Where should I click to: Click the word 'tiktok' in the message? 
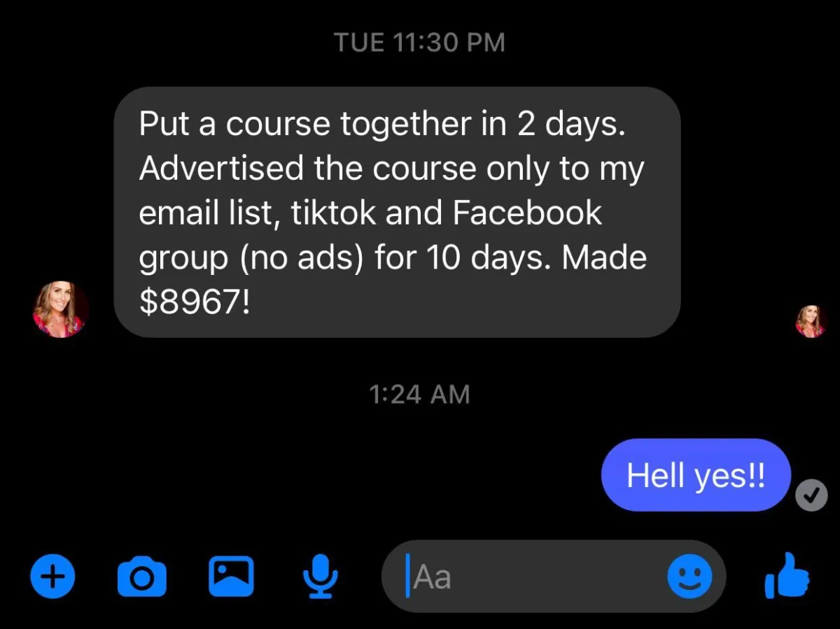coord(332,213)
